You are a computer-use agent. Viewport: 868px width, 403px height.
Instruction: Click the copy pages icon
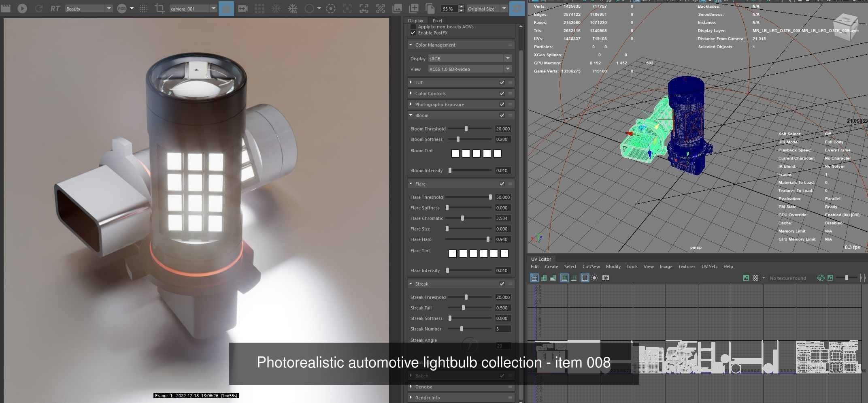pyautogui.click(x=430, y=9)
